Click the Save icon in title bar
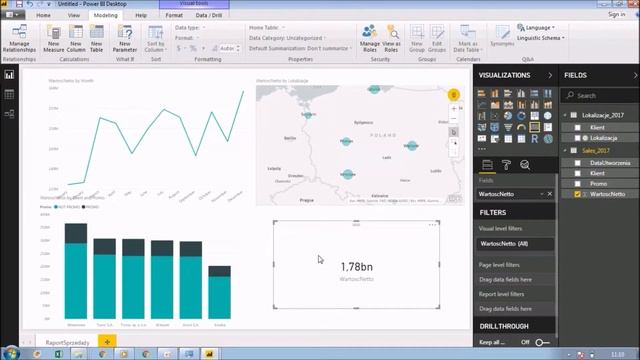Screen dimensions: 640x360 click(19, 4)
